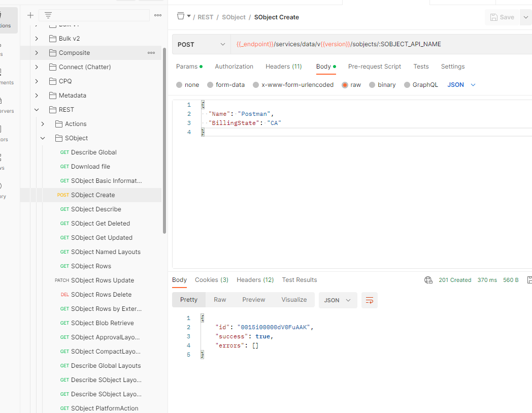
Task: Select the Pretty response view
Action: pos(189,300)
